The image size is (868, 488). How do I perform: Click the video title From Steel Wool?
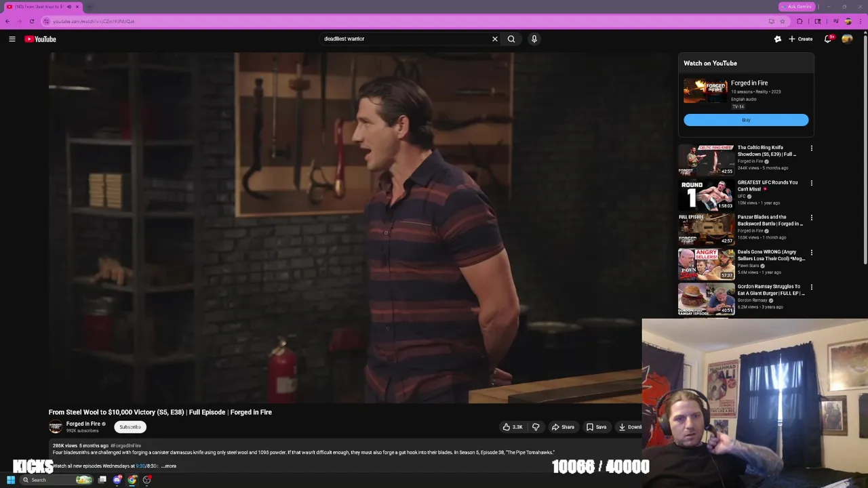click(x=160, y=412)
